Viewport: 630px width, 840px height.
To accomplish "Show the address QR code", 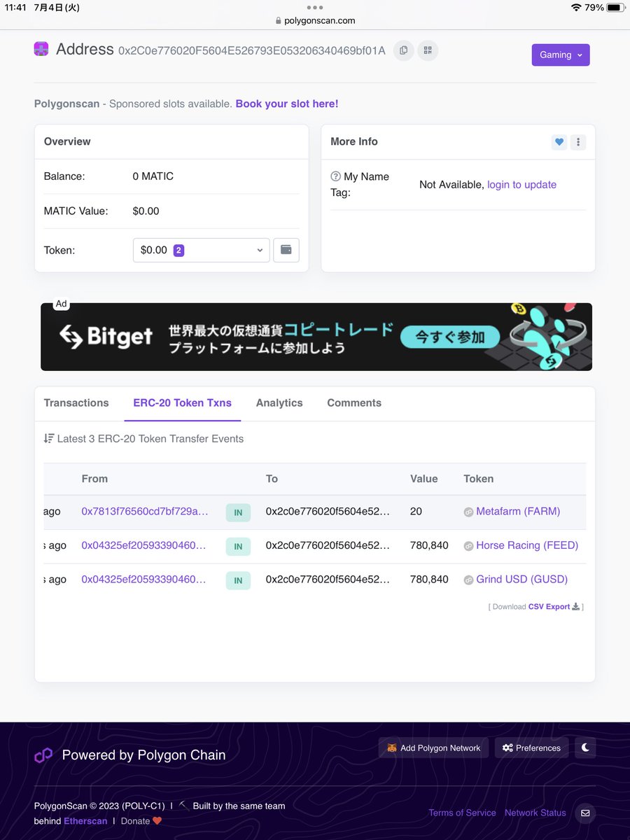I will (428, 50).
